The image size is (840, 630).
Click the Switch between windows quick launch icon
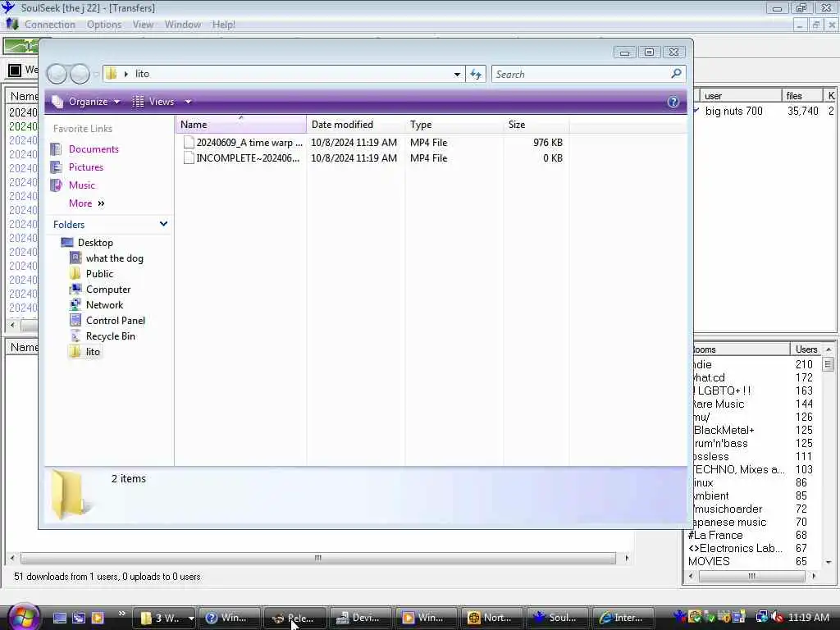tap(79, 618)
